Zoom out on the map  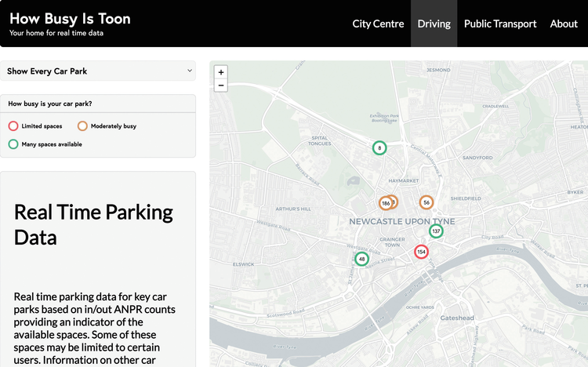tap(221, 85)
